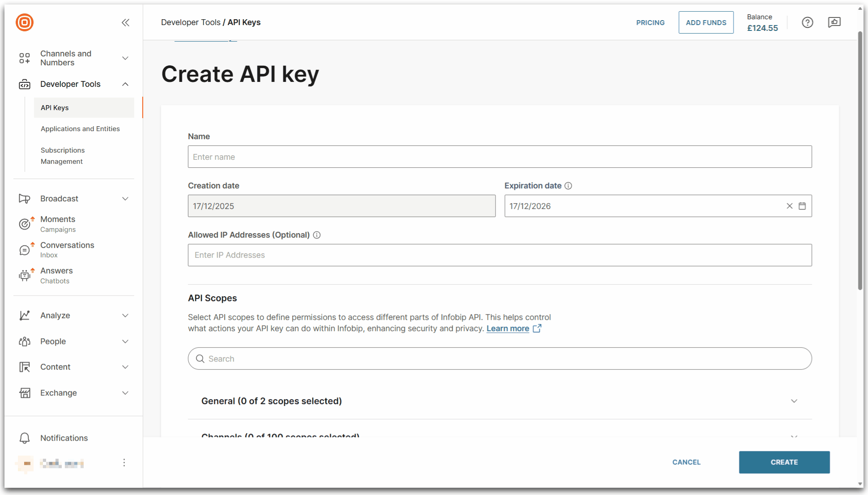Open the Moments Campaigns section

pyautogui.click(x=25, y=224)
